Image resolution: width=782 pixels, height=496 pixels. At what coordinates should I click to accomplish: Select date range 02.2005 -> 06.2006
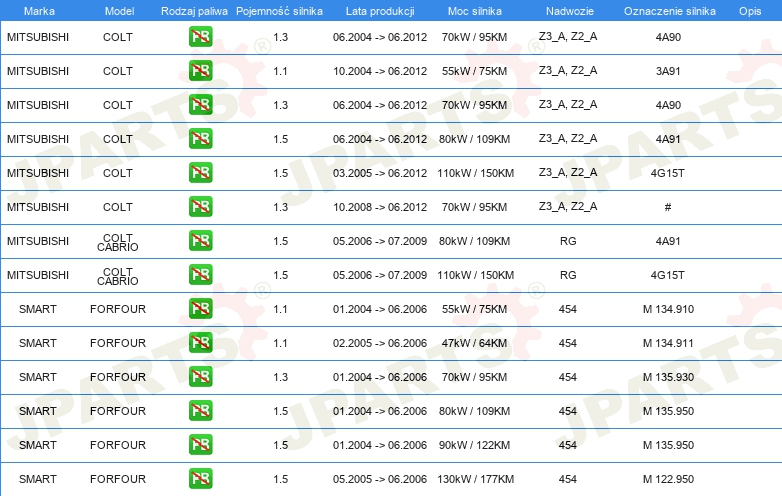(x=380, y=343)
